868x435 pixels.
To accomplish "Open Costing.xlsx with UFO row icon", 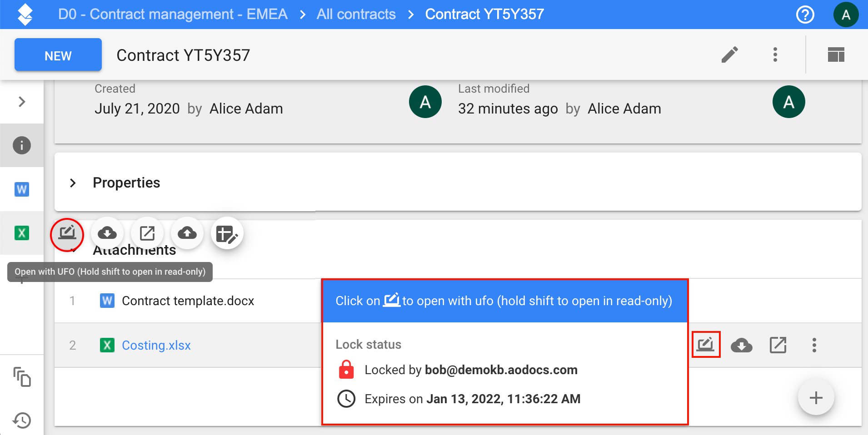I will [x=706, y=345].
